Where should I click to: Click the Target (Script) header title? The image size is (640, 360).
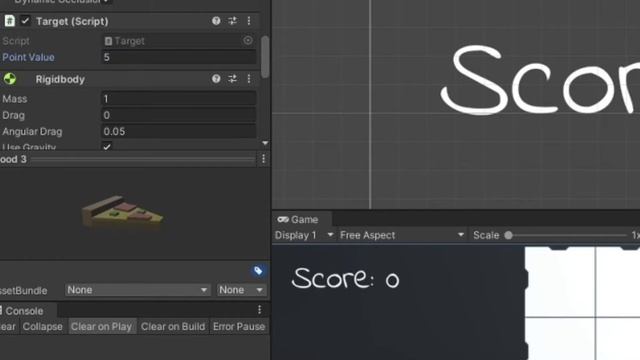tap(72, 21)
